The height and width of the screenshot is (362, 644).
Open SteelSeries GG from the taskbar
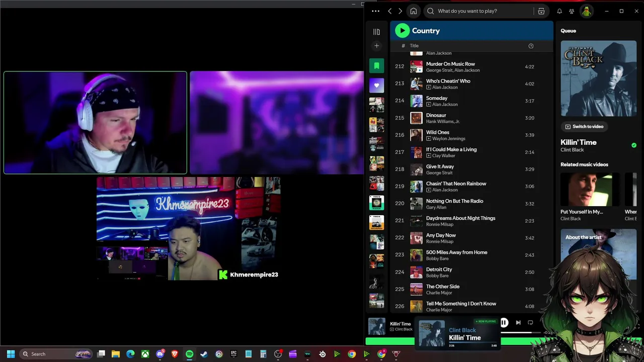(x=323, y=354)
